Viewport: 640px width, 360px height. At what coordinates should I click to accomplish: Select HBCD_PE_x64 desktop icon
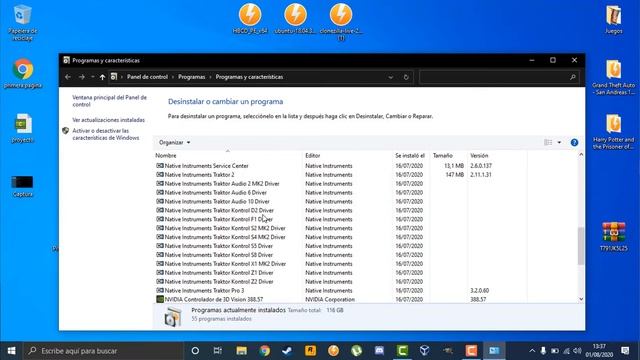coord(250,19)
